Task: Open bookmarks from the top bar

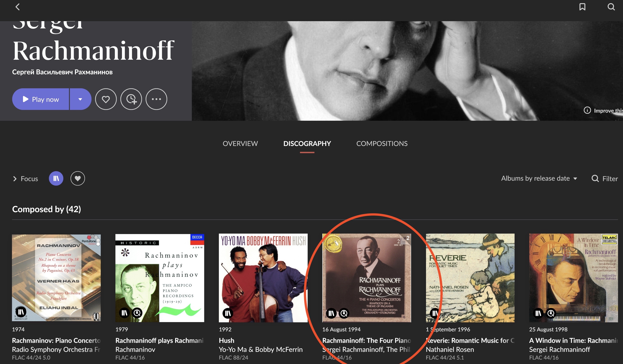Action: [582, 7]
